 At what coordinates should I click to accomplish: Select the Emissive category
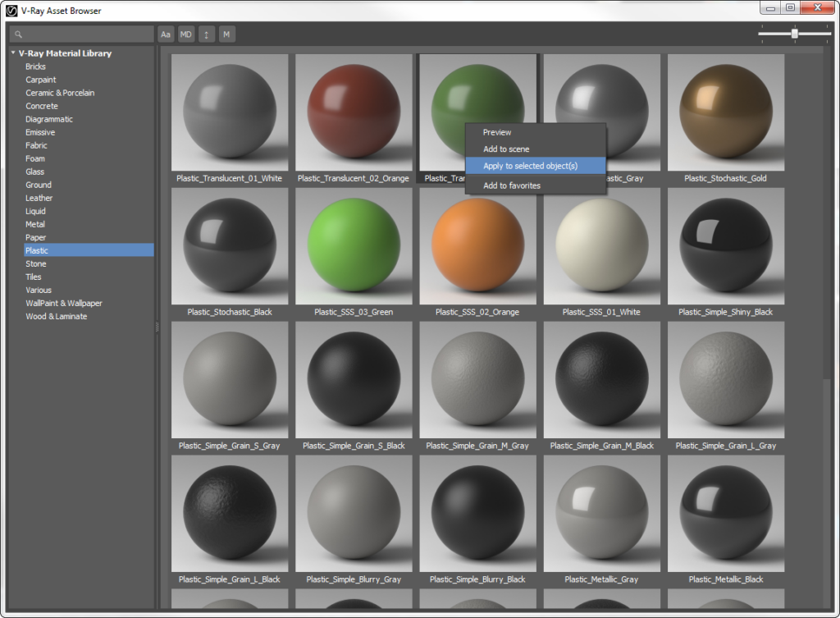pos(40,132)
